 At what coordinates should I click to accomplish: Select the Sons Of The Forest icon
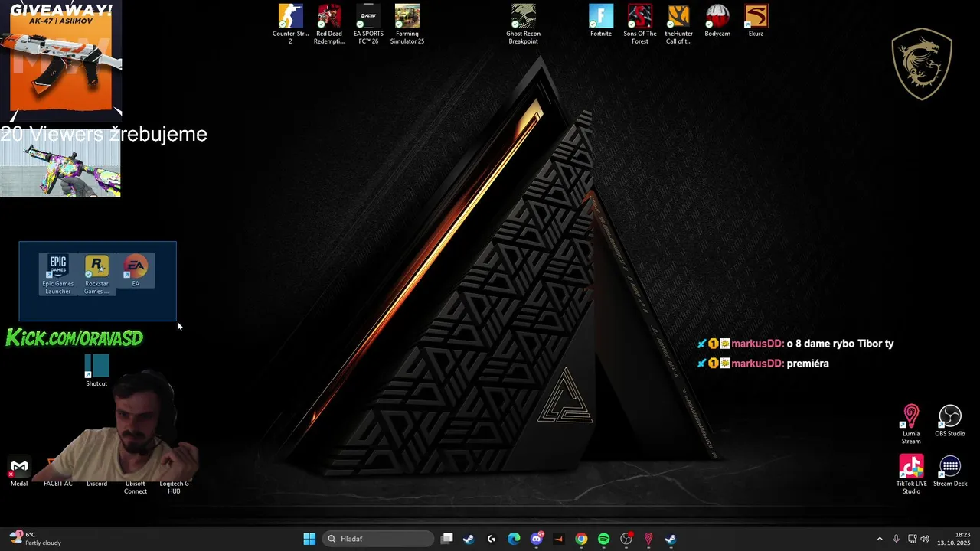[x=640, y=24]
